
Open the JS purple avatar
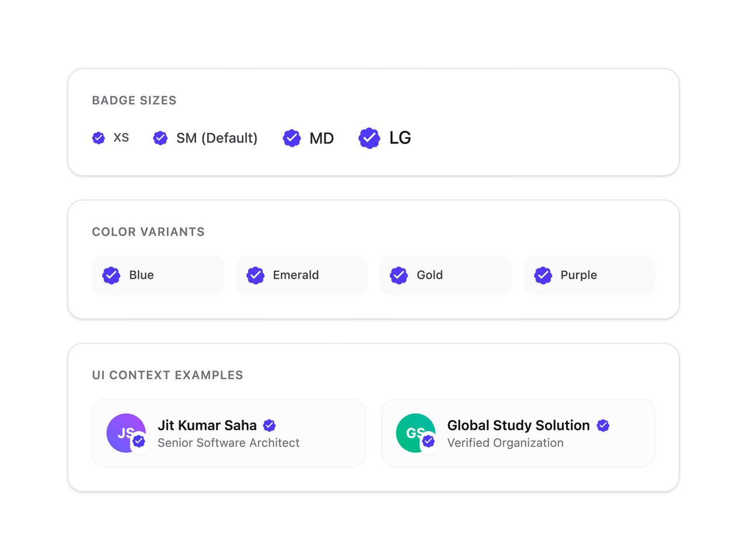(126, 433)
